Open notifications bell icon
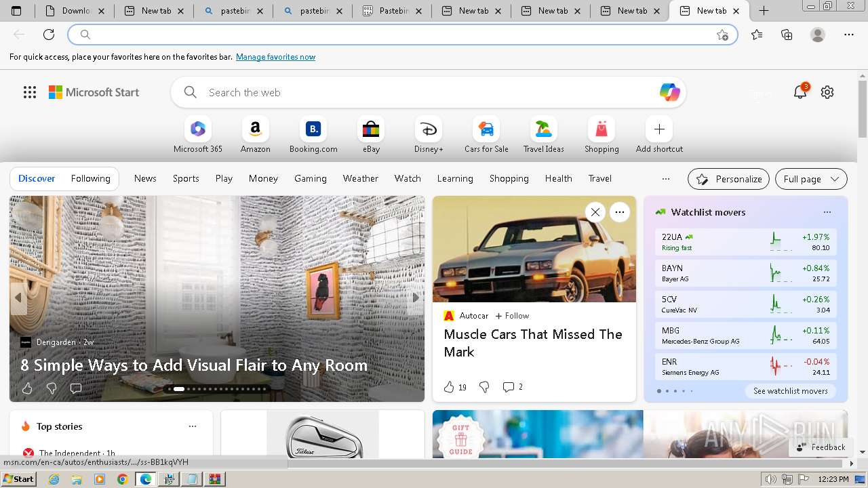 (800, 92)
